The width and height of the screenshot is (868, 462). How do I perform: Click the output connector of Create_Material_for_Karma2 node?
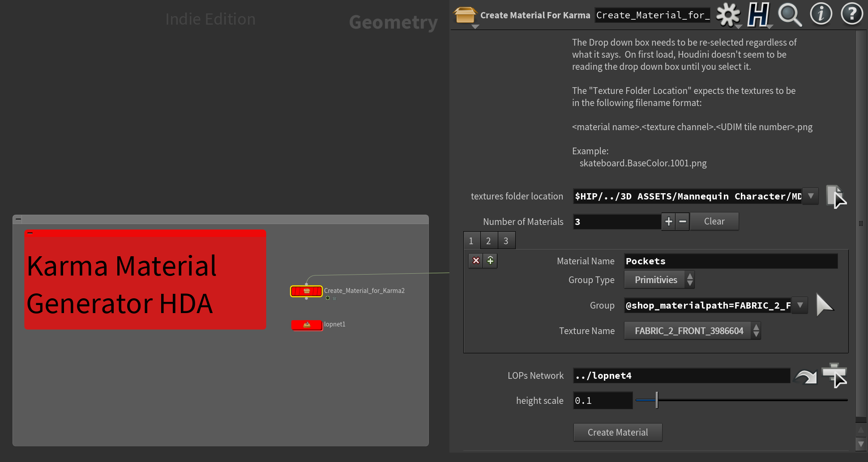(x=307, y=298)
